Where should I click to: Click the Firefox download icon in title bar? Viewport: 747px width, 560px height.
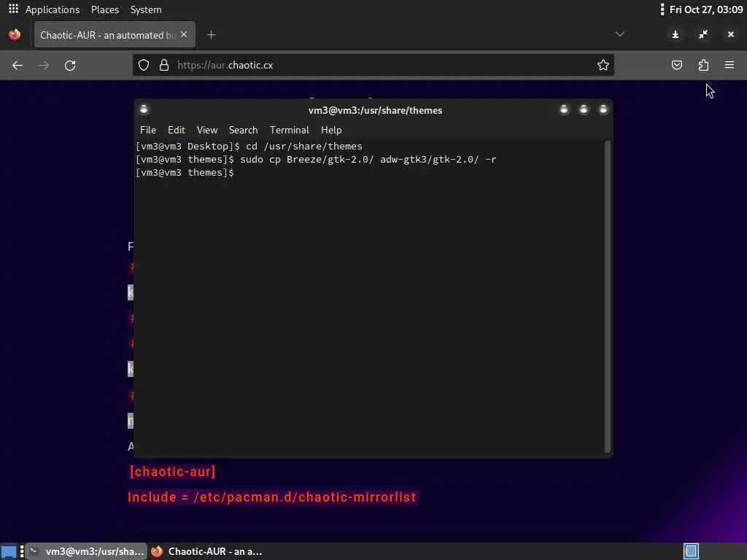pyautogui.click(x=675, y=34)
